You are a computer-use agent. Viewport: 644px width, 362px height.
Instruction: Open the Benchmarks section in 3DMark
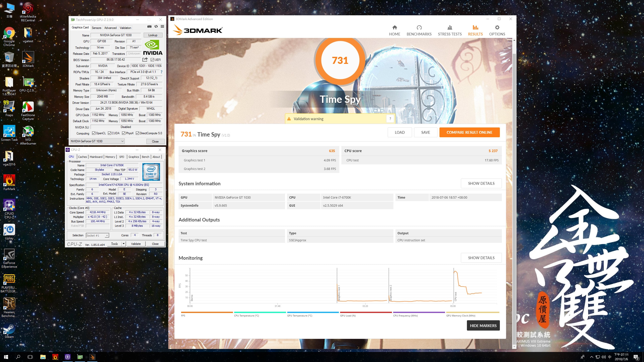419,31
